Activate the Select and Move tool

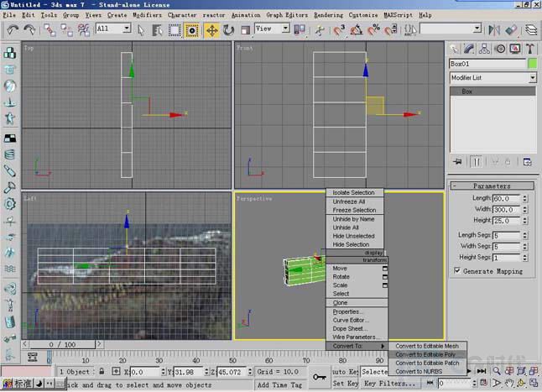[211, 30]
